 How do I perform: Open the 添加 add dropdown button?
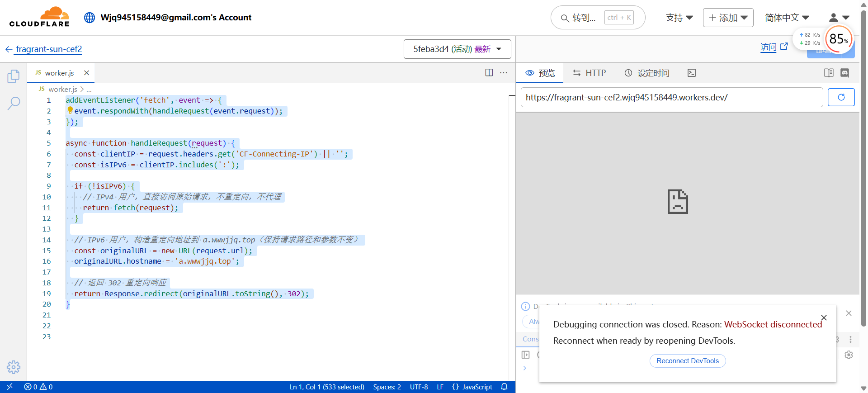coord(728,18)
